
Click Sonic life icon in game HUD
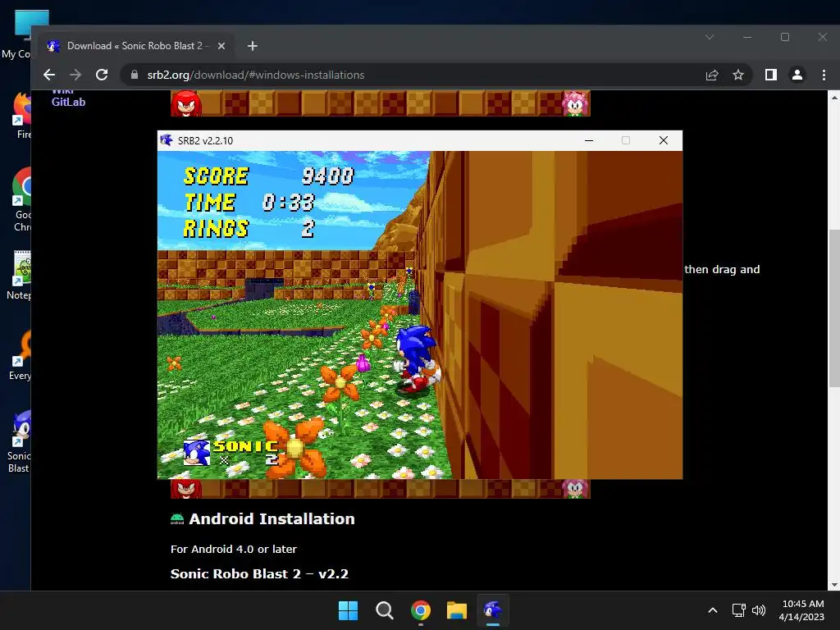pos(196,453)
